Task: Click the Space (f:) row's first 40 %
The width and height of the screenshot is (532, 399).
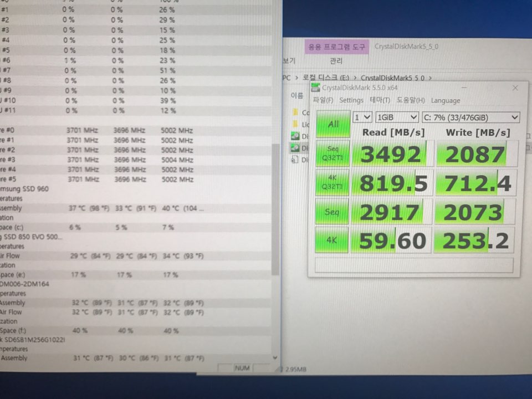Action: coord(80,330)
